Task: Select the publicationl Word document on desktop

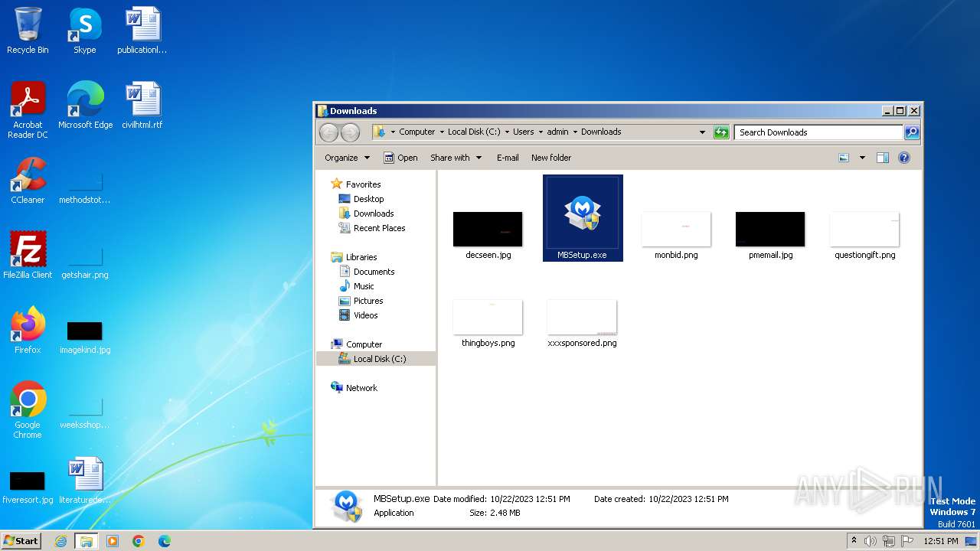Action: 142,31
